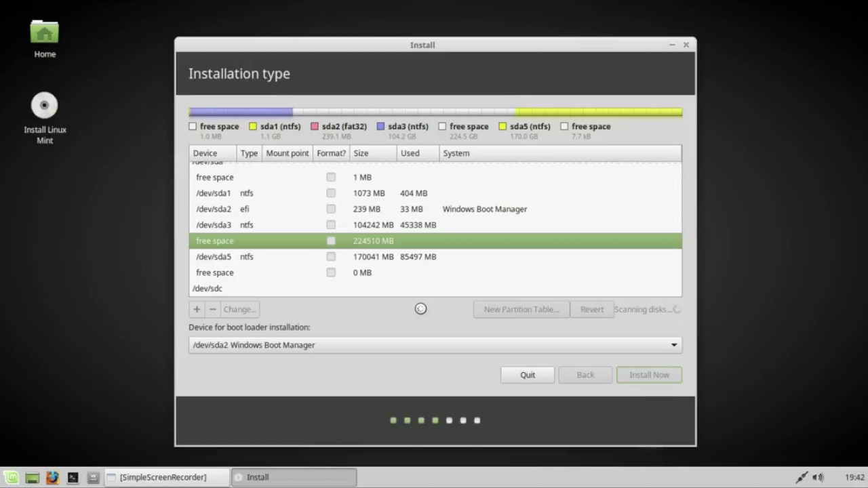Image resolution: width=868 pixels, height=488 pixels.
Task: Click the yellow sda5 segment in partition bar
Action: [599, 112]
